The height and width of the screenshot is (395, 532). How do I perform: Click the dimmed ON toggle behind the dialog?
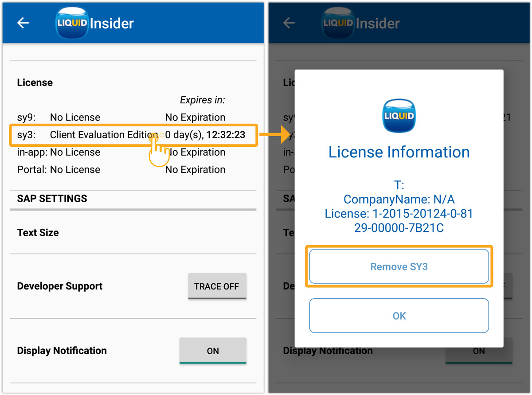[479, 351]
